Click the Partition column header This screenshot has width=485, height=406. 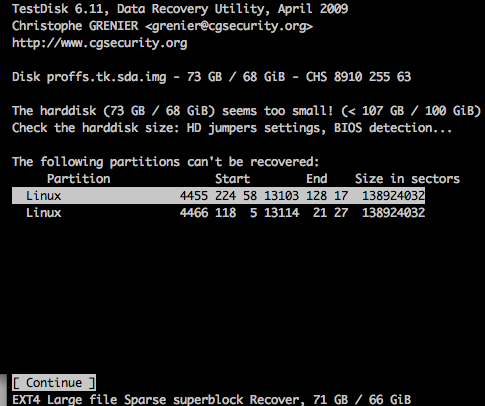tap(79, 179)
